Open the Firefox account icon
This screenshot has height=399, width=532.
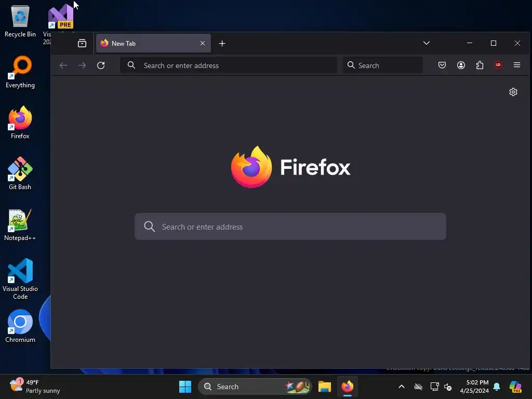pos(461,65)
